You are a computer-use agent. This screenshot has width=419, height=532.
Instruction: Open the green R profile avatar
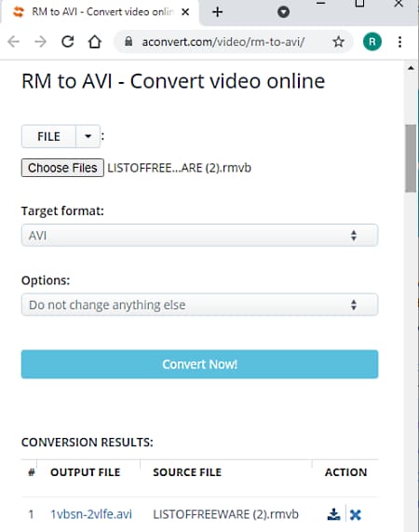[372, 42]
